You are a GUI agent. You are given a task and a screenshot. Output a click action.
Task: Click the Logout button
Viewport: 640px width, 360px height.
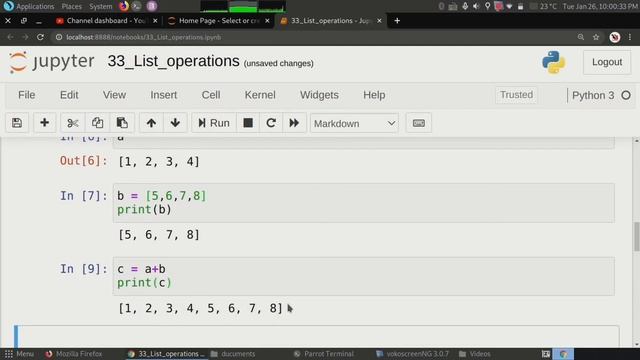(x=607, y=62)
